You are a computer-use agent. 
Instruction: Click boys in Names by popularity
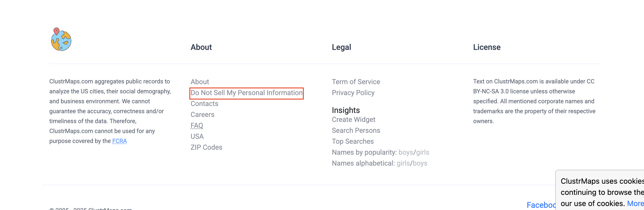(x=405, y=152)
